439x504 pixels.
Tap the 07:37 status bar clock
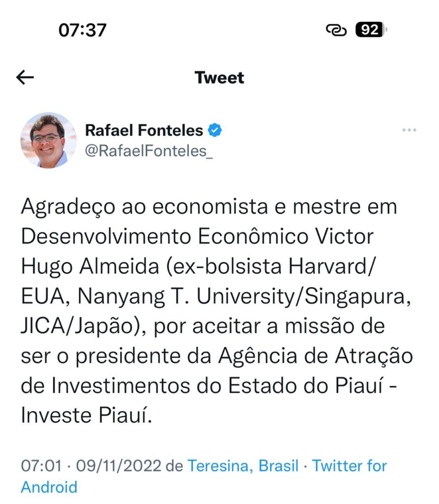click(x=82, y=31)
